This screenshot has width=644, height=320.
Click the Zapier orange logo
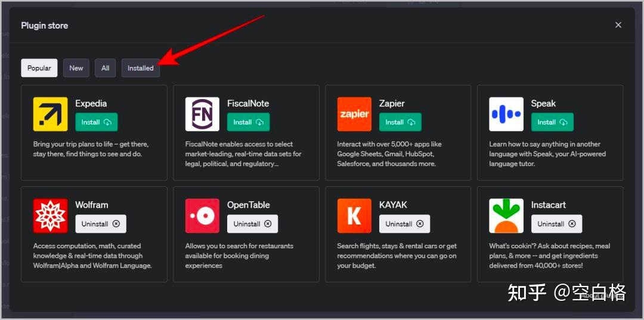pos(354,114)
